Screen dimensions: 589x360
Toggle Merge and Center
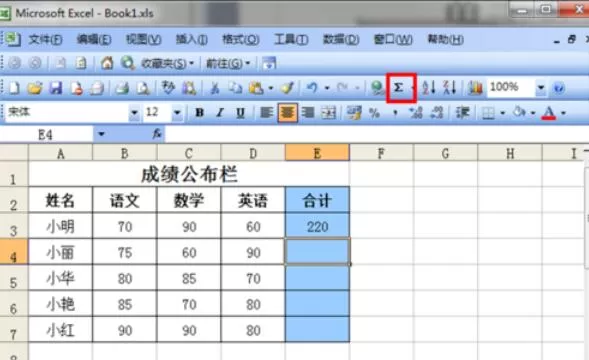(x=329, y=112)
